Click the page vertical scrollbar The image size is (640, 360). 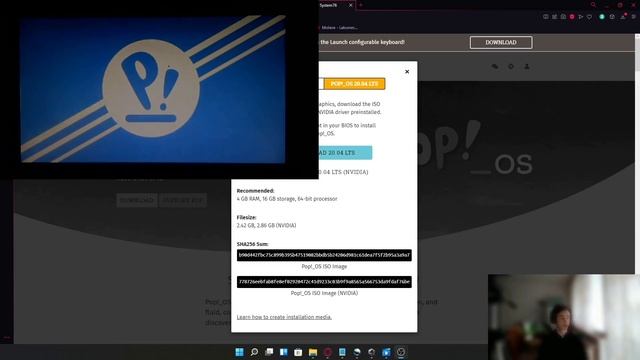click(x=637, y=153)
